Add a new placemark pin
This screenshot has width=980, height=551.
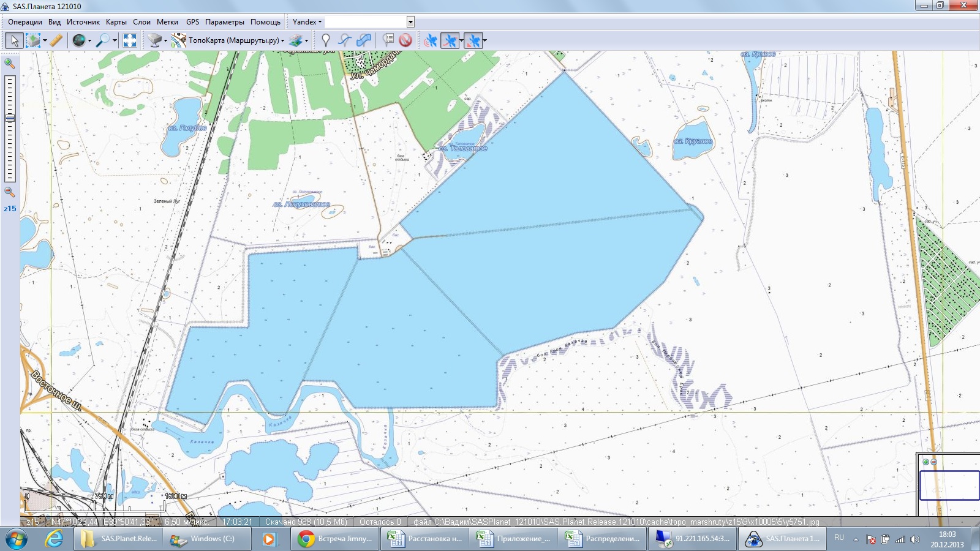pyautogui.click(x=326, y=40)
